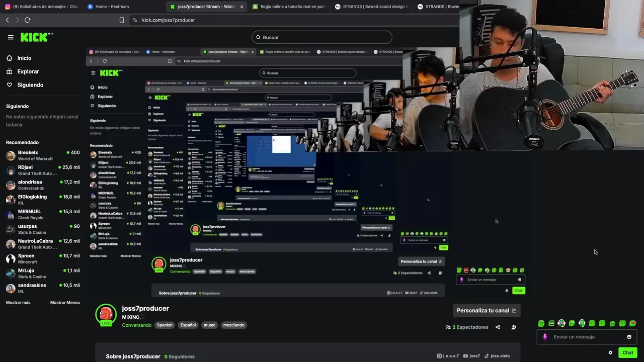Image resolution: width=644 pixels, height=362 pixels.
Task: Open the j.o.s.s.7 Instagram link
Action: pos(448,356)
